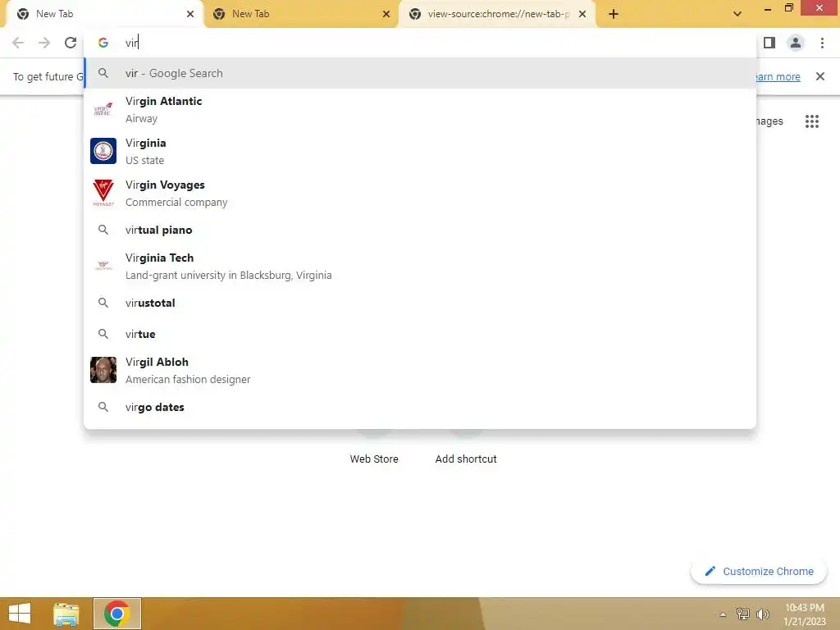Click the magnifier beside vir - Google Search
This screenshot has height=630, width=840.
103,73
